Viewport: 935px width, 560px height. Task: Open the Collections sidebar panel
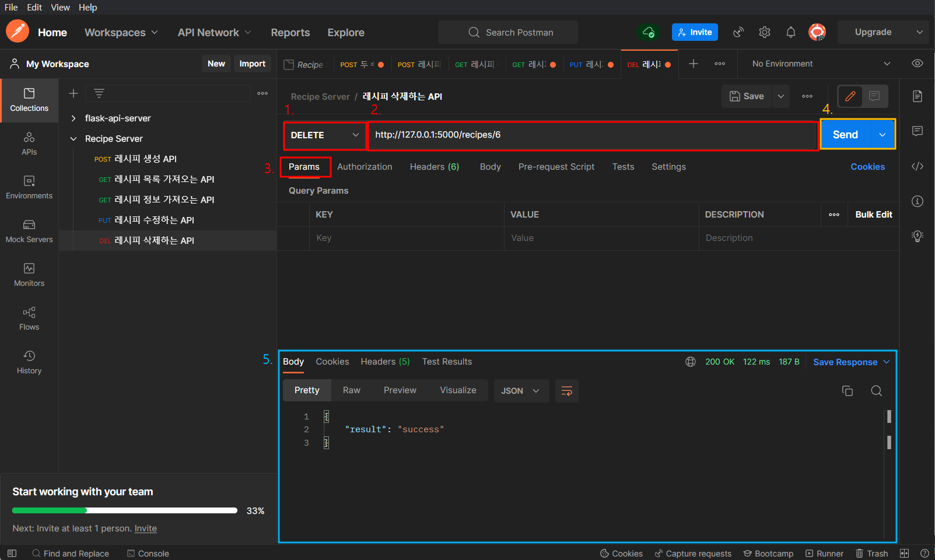(29, 100)
